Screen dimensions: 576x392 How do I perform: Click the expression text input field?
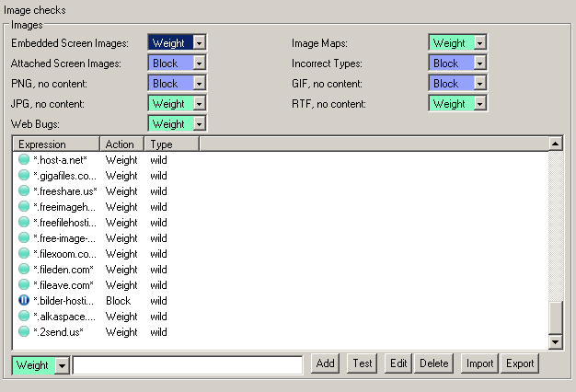click(188, 365)
